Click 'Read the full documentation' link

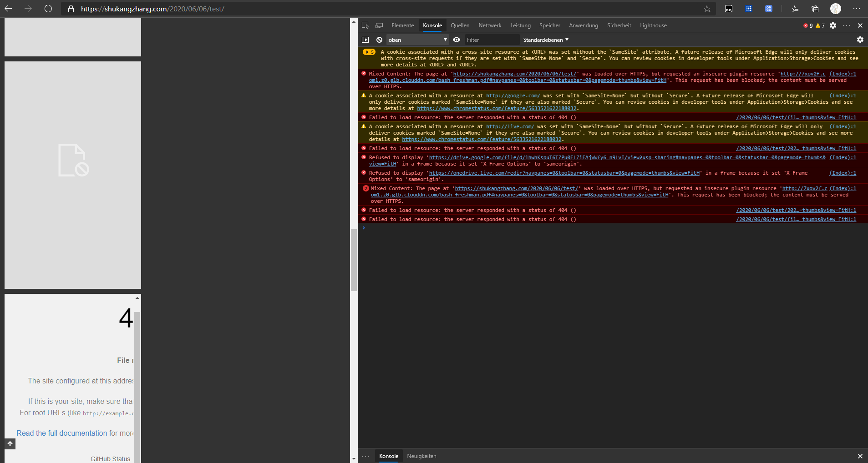[x=61, y=433]
